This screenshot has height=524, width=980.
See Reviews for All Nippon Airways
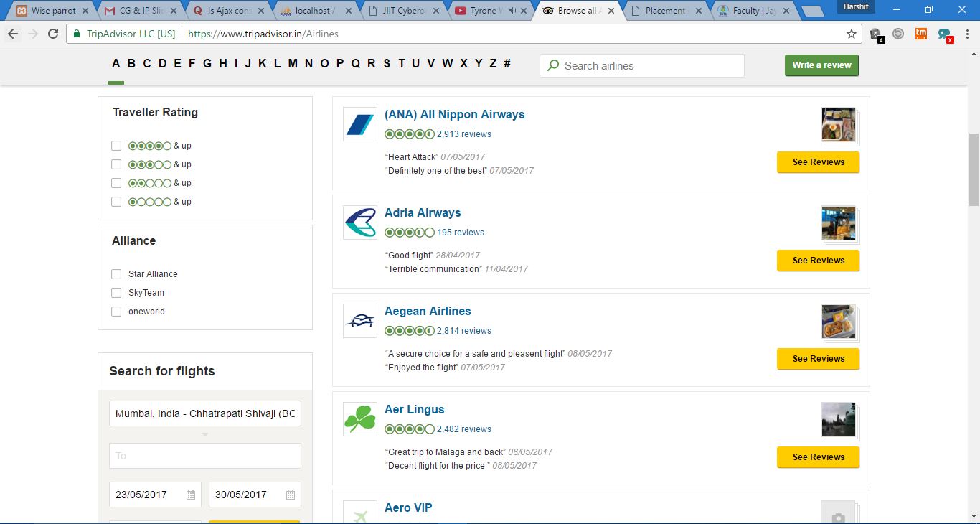click(x=818, y=162)
